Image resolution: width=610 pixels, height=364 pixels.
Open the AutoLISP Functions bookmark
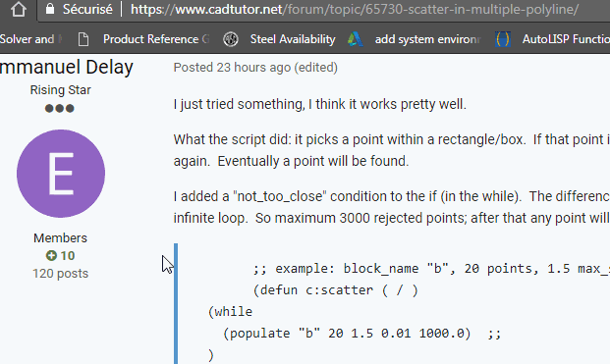(x=566, y=39)
